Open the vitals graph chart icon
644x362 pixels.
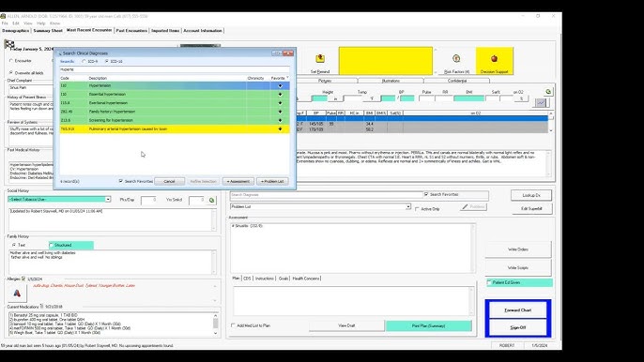tap(541, 102)
